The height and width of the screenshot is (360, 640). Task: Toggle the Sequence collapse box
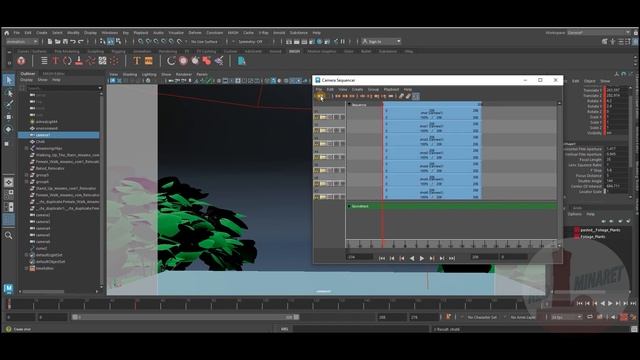(349, 104)
